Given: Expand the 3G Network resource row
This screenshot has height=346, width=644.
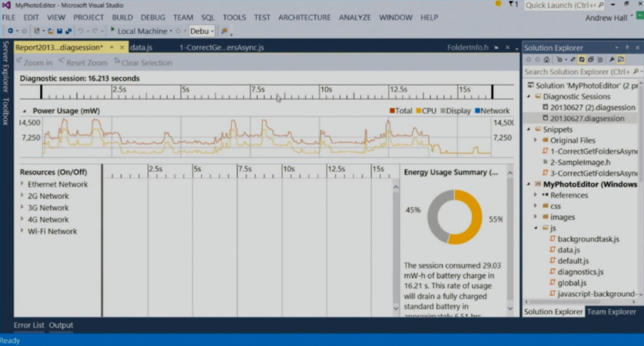Looking at the screenshot, I should [x=22, y=208].
